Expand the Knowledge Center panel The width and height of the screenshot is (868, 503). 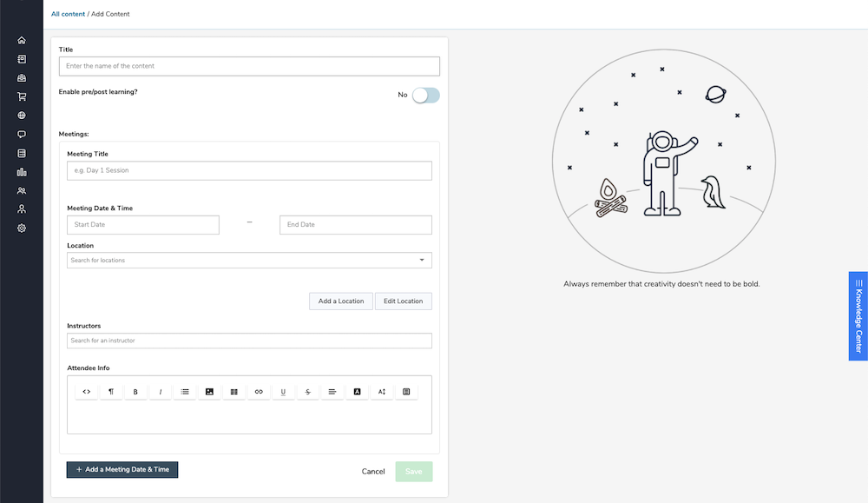point(858,315)
